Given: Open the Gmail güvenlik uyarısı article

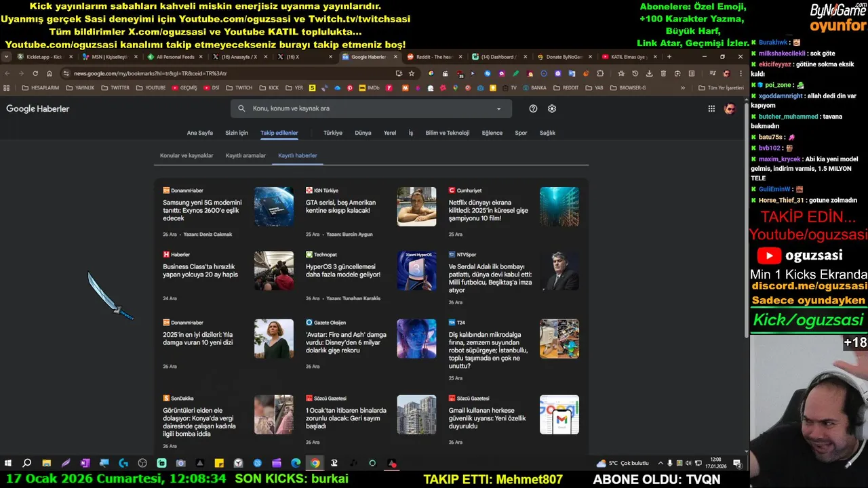Looking at the screenshot, I should [487, 418].
